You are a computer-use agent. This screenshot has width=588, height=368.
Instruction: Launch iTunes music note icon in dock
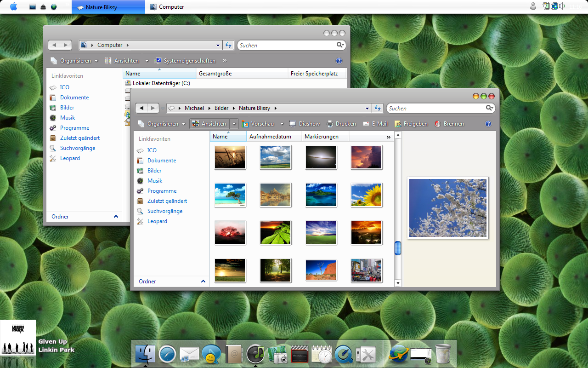tap(255, 354)
